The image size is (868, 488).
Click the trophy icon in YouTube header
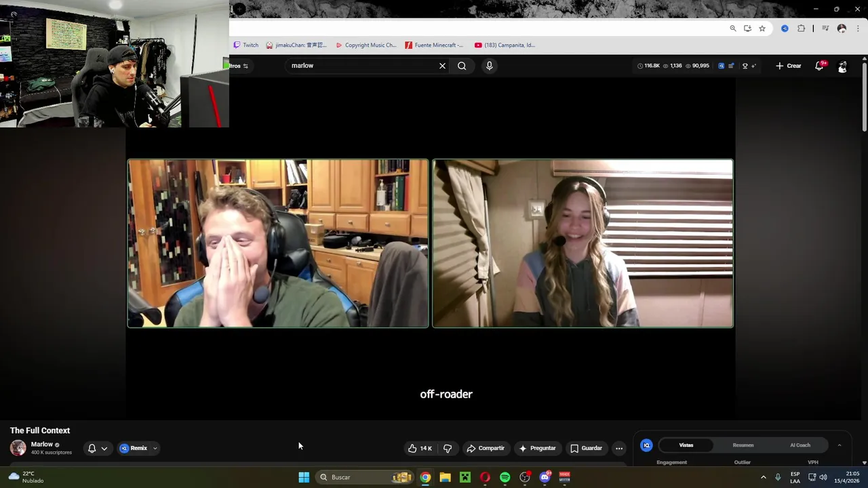coord(745,66)
